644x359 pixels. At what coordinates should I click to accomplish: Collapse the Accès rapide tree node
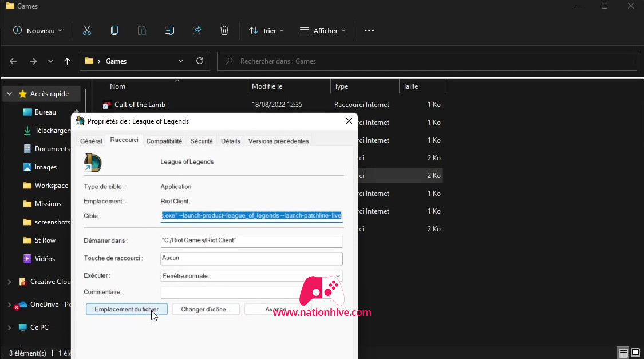tap(10, 94)
